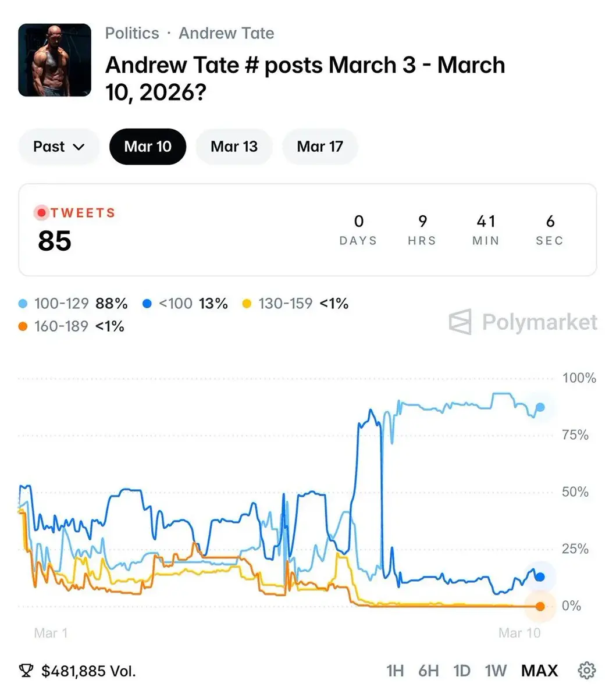
Task: Click the light blue 100-129 legend dot
Action: pos(23,304)
